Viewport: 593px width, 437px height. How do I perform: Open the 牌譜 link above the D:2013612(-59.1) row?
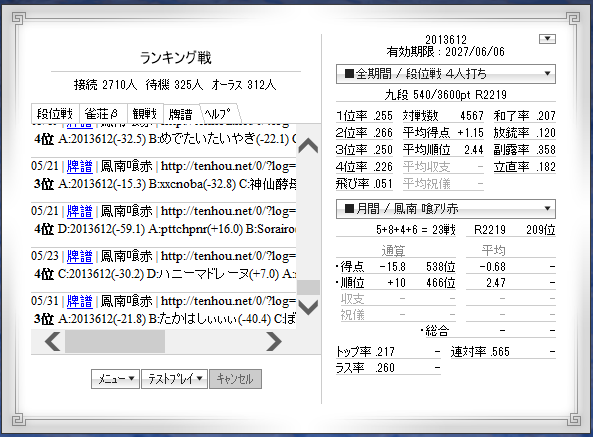79,211
